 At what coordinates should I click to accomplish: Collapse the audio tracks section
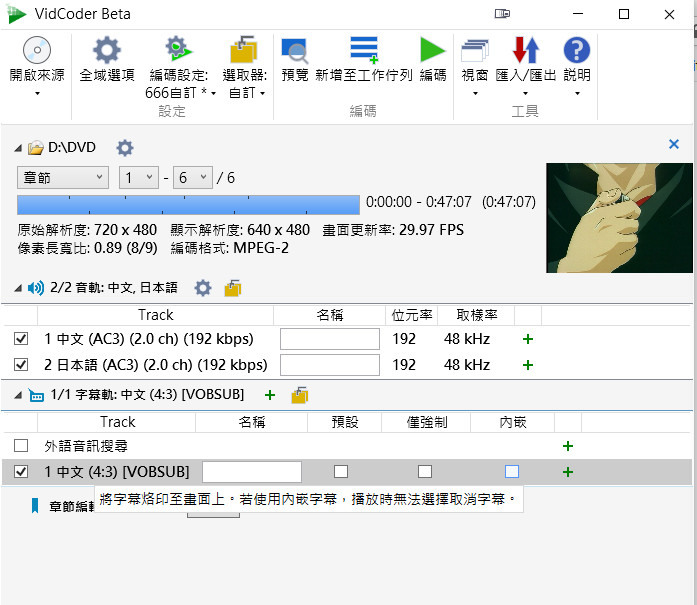[x=18, y=288]
